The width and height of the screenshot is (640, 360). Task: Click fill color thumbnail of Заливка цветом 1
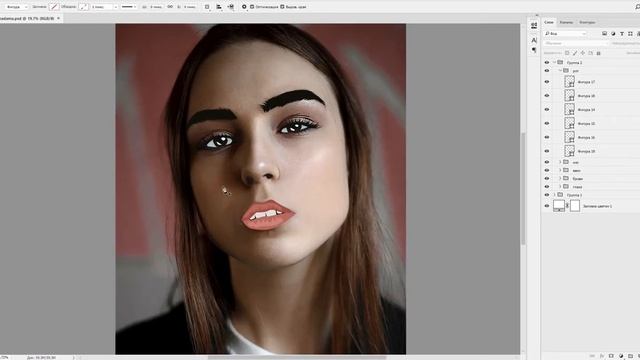tap(559, 206)
